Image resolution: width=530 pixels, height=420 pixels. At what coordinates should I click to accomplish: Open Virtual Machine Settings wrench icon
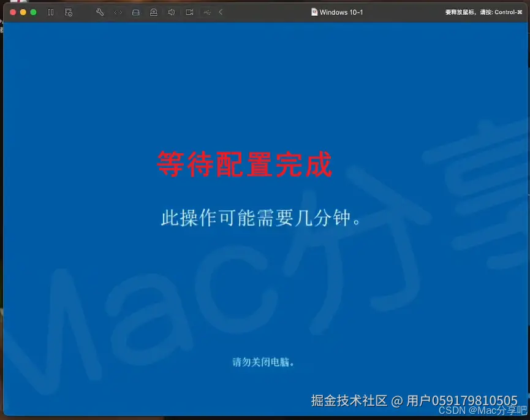[x=100, y=12]
